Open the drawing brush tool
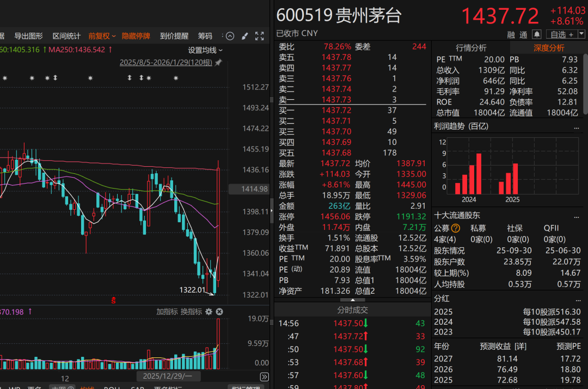The image size is (588, 389). (245, 36)
